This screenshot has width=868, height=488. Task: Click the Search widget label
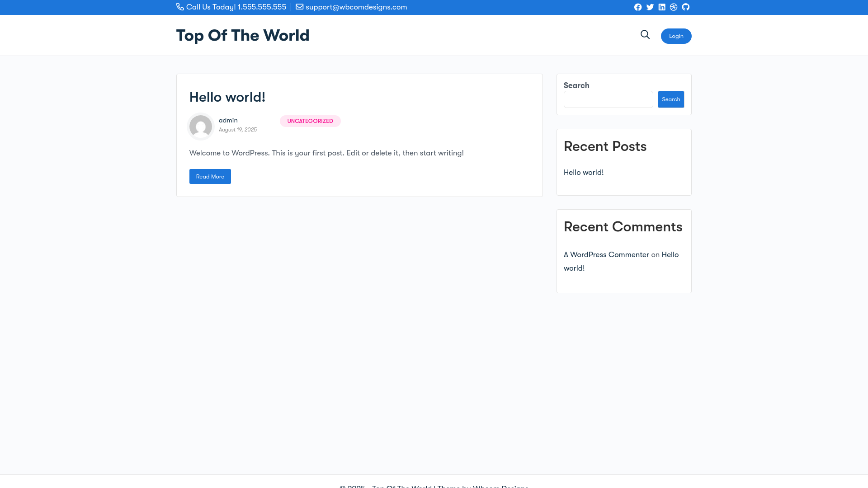pyautogui.click(x=576, y=85)
